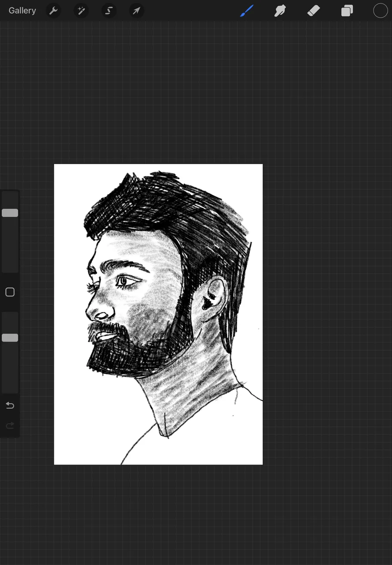Open the Layers panel
The height and width of the screenshot is (565, 392).
[x=347, y=11]
